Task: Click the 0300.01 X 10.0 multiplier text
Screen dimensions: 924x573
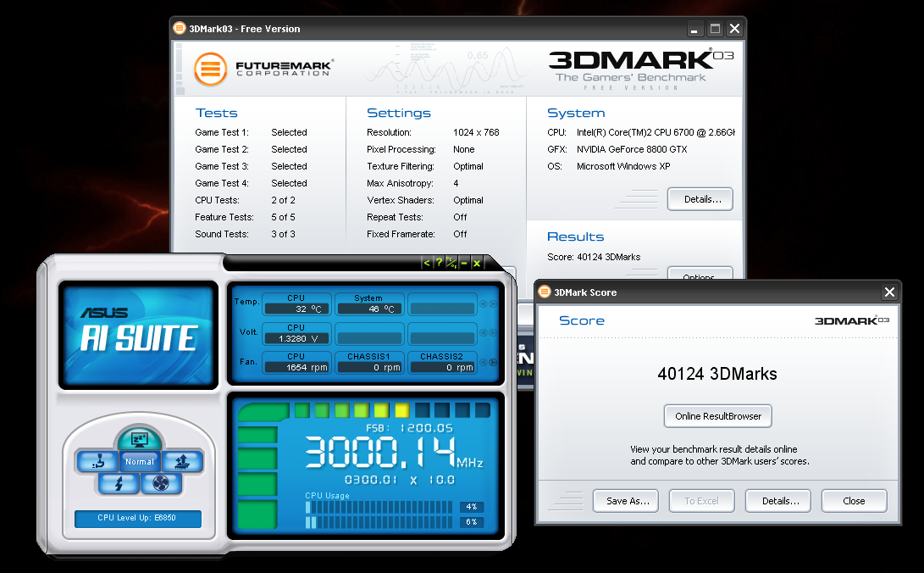Action: click(x=400, y=480)
